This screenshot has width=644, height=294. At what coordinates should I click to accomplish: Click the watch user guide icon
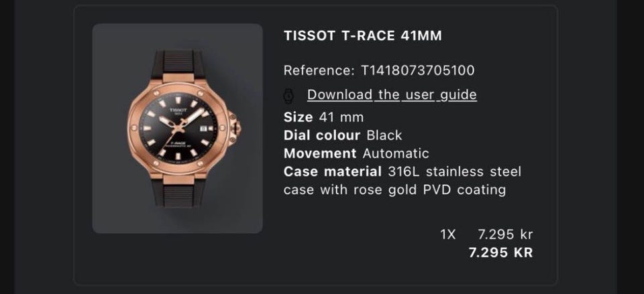[290, 94]
